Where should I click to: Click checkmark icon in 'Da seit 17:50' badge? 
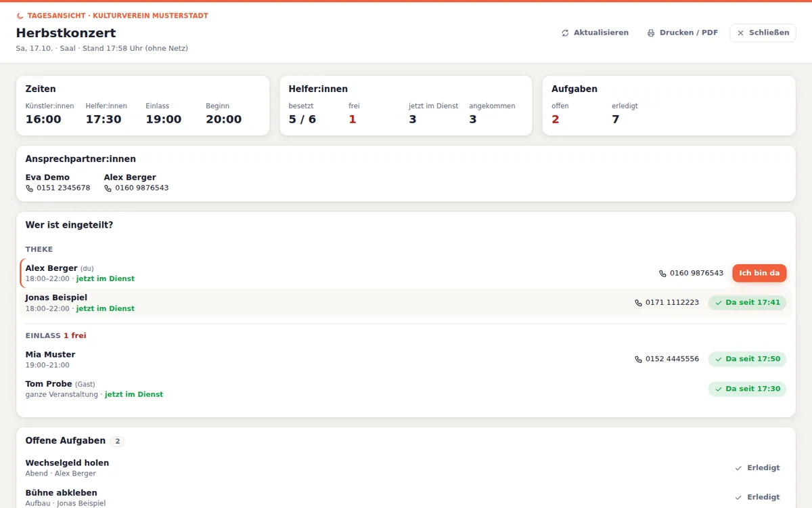[719, 359]
